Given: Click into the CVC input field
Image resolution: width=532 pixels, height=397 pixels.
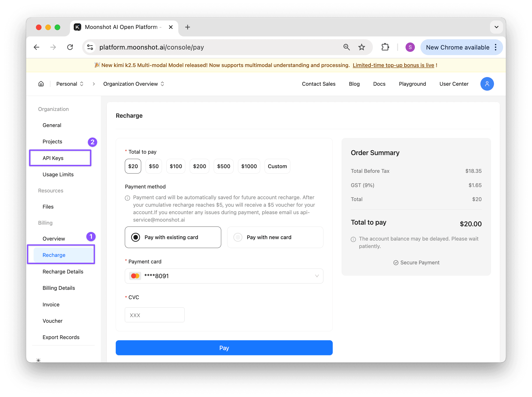Looking at the screenshot, I should click(x=154, y=315).
